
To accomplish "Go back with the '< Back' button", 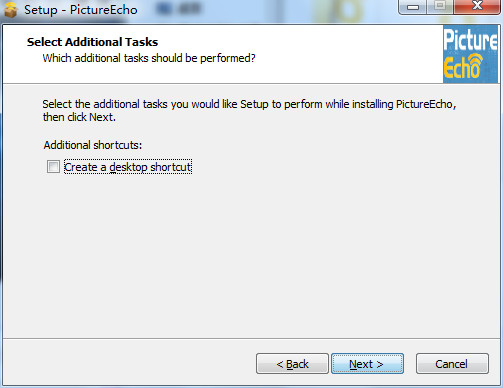I will 292,364.
